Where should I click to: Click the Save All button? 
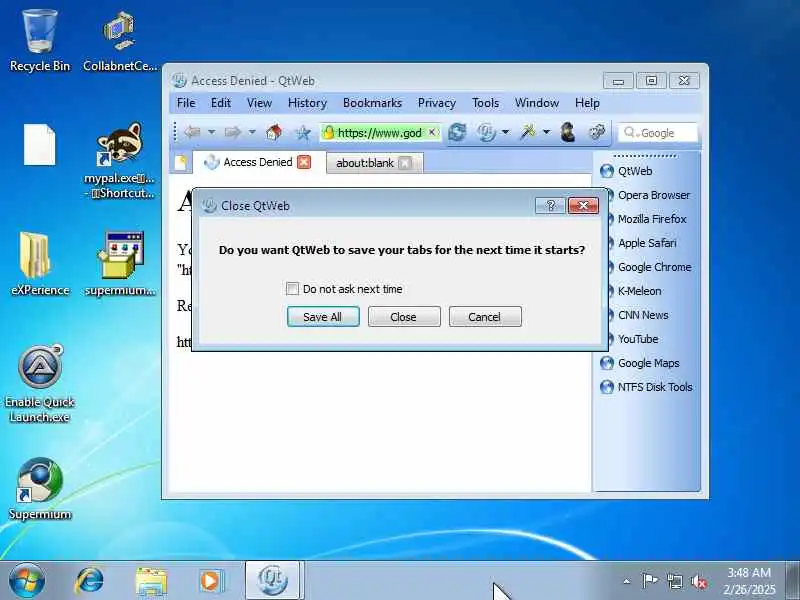[x=323, y=317]
